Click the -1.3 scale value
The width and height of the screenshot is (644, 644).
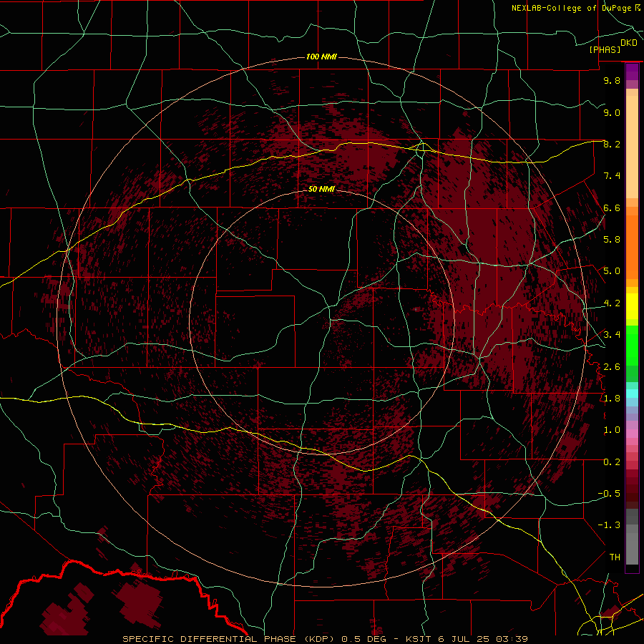coord(609,525)
